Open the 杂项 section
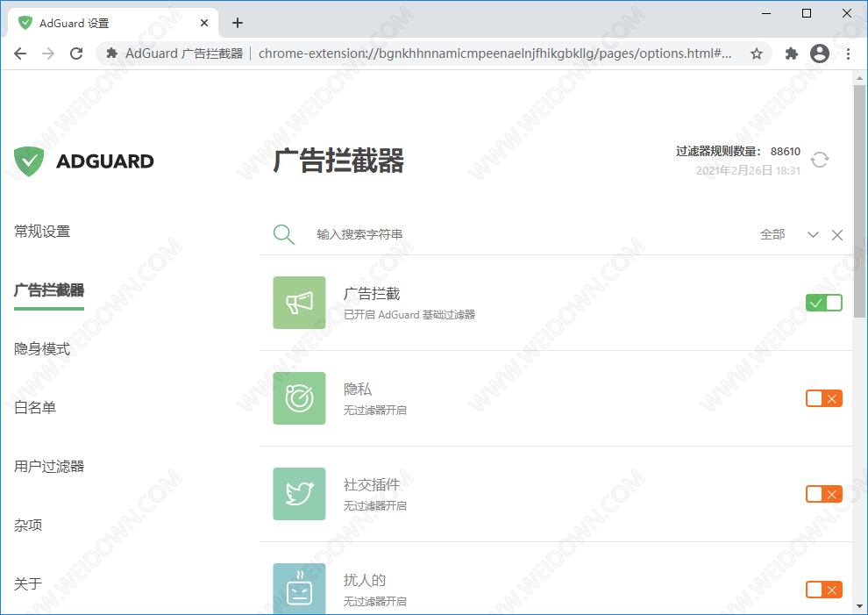 (x=28, y=526)
